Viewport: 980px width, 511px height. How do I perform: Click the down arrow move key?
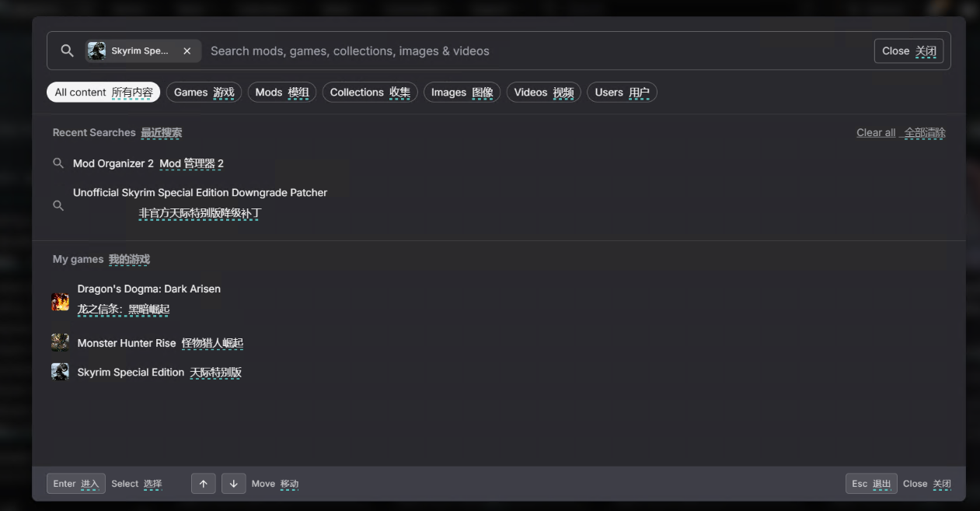pyautogui.click(x=234, y=484)
